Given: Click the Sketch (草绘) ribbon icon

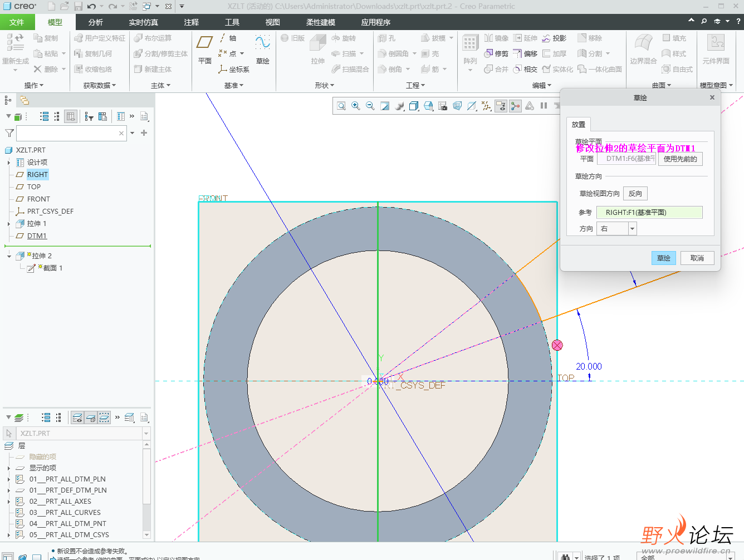Looking at the screenshot, I should 262,49.
